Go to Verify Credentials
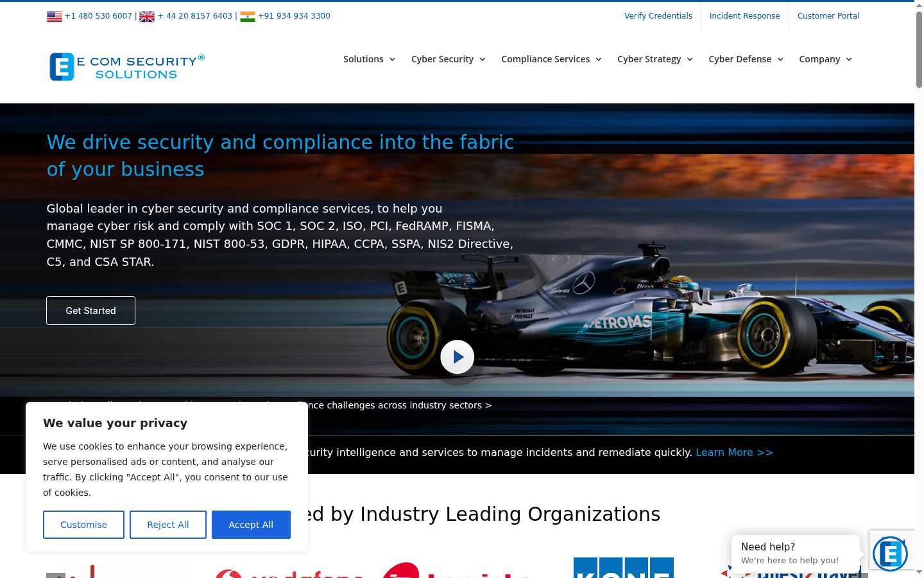The image size is (924, 578). 658,16
